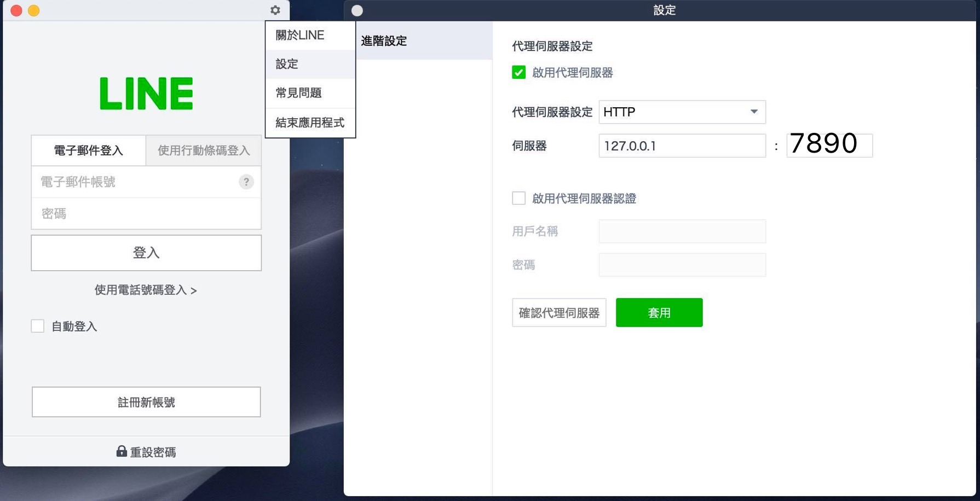Click the 註冊新帳號 button
The image size is (980, 501).
click(x=146, y=402)
